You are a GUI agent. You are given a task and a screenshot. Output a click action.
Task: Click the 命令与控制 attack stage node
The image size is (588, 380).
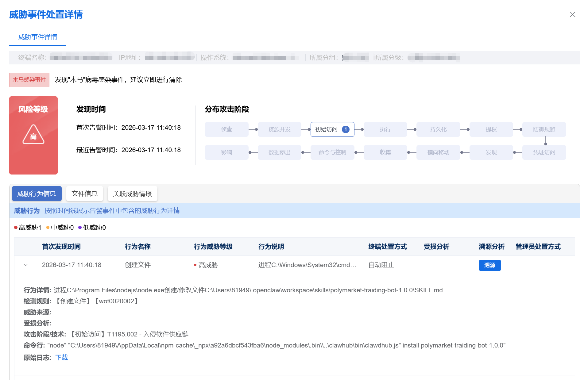coord(332,152)
